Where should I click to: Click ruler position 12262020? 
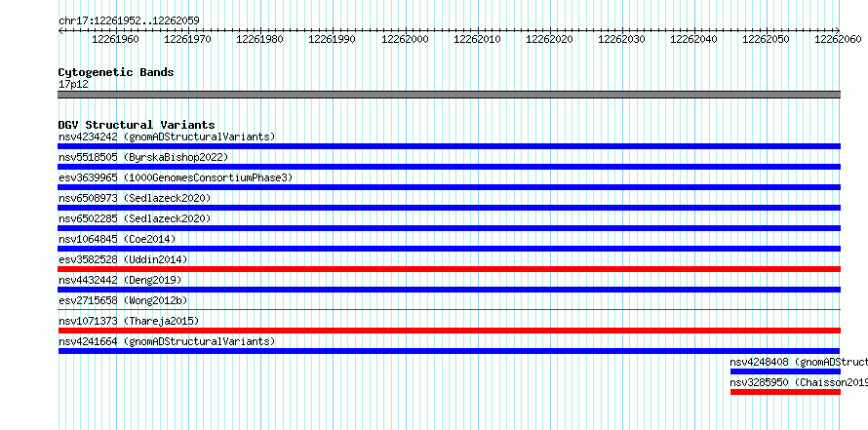(x=549, y=39)
